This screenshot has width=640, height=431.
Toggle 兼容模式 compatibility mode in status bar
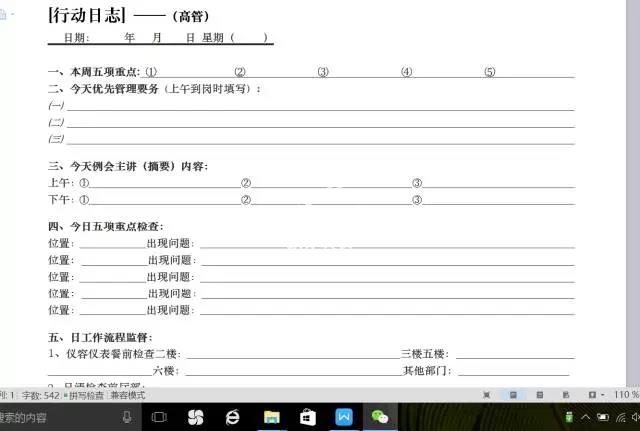coord(126,395)
